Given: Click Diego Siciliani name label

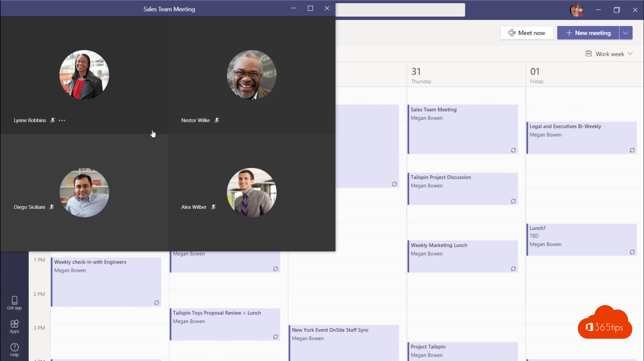Looking at the screenshot, I should (30, 207).
